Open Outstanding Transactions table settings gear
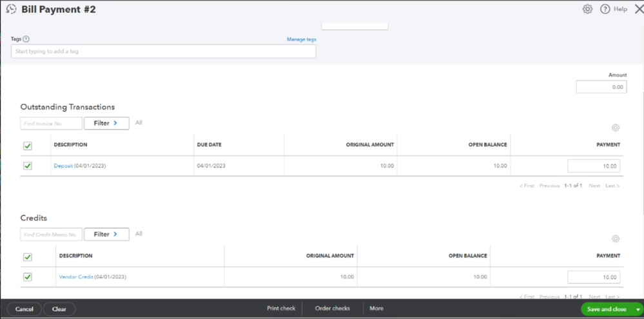 [615, 128]
